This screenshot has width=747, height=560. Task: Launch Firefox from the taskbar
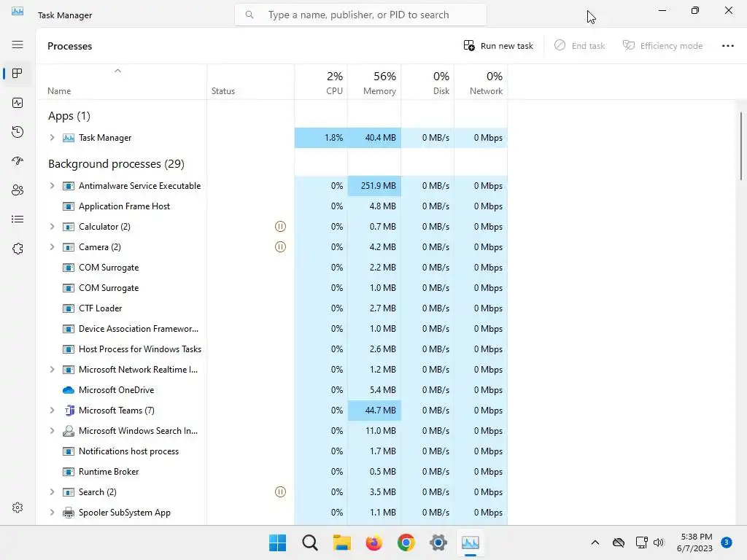(374, 542)
